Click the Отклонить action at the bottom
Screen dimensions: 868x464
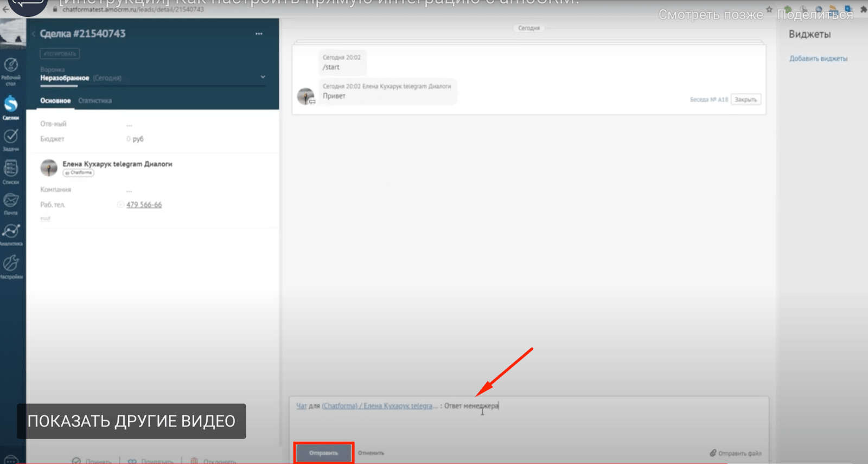coord(213,461)
